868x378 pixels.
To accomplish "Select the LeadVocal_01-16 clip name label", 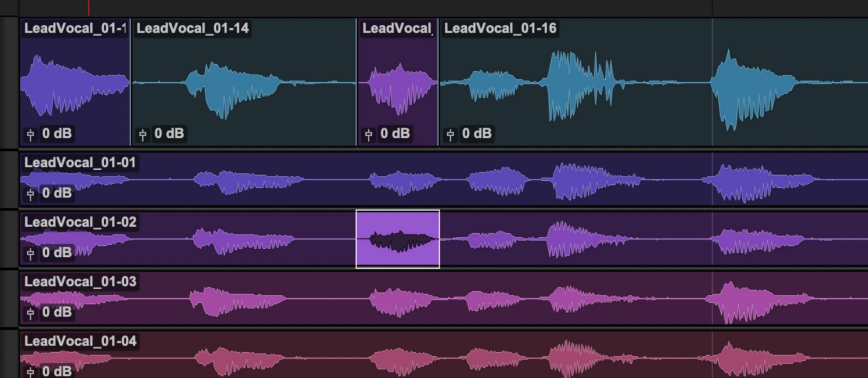I will pyautogui.click(x=500, y=28).
